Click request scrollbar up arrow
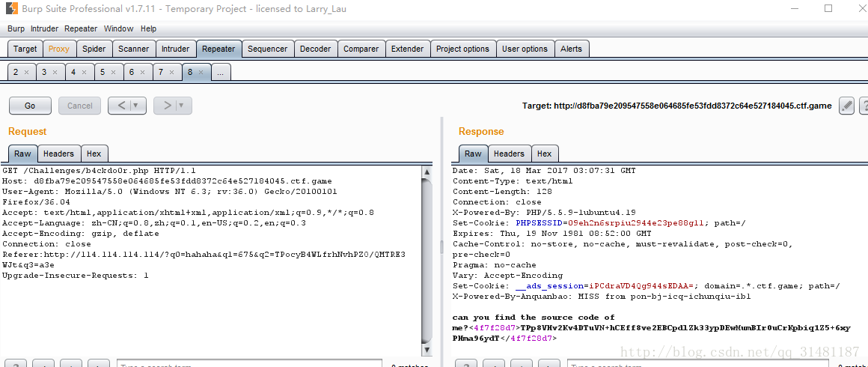Viewport: 868px width, 367px height. [427, 172]
